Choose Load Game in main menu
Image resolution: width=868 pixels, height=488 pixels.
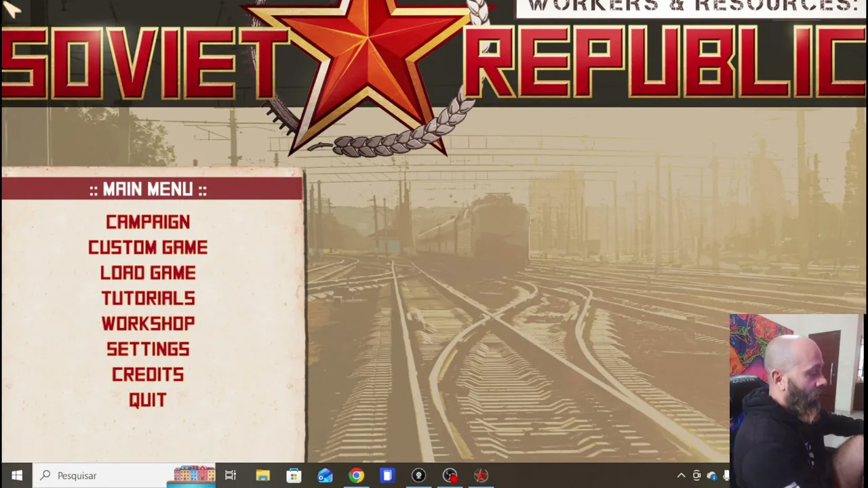tap(148, 273)
